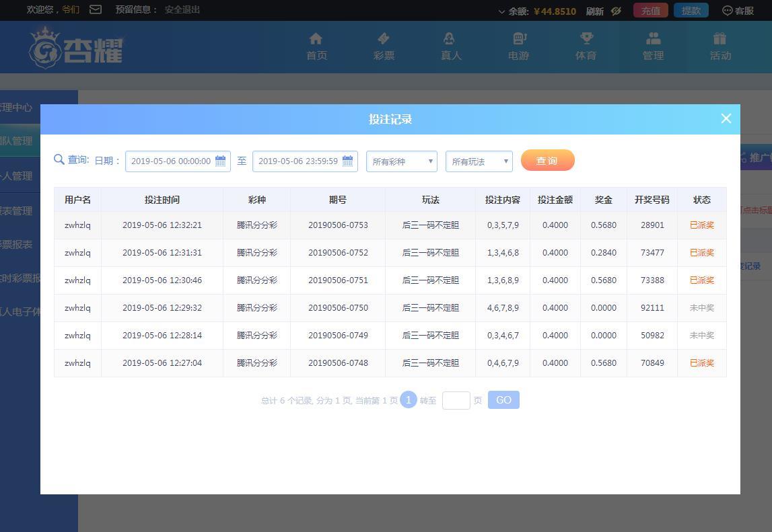Expand the 所有彩种 lottery type dropdown
The width and height of the screenshot is (772, 532).
tap(402, 161)
